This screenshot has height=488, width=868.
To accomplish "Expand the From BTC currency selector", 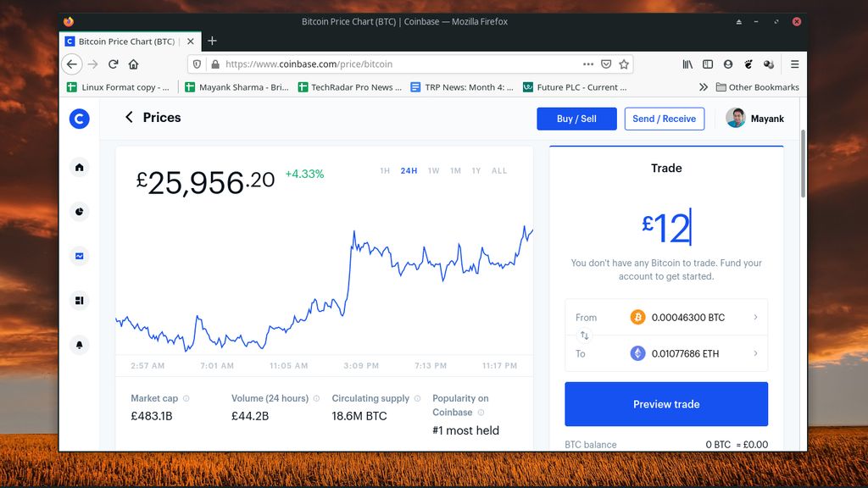I will [x=755, y=317].
